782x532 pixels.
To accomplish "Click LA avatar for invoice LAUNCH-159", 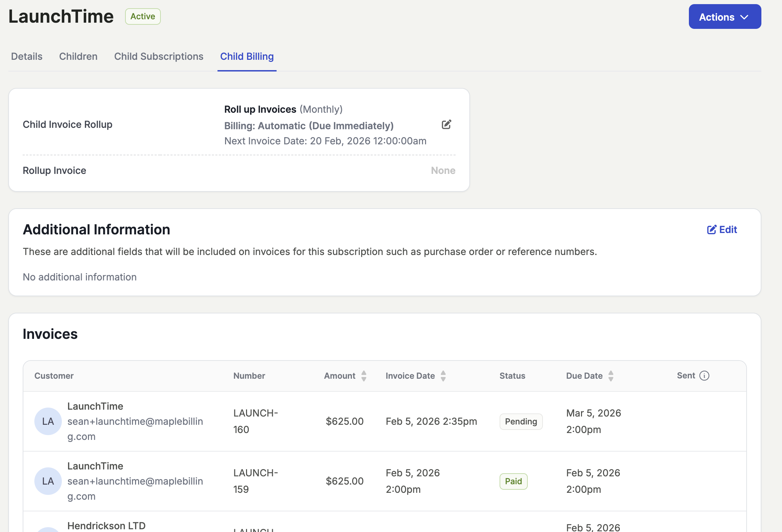I will [48, 481].
